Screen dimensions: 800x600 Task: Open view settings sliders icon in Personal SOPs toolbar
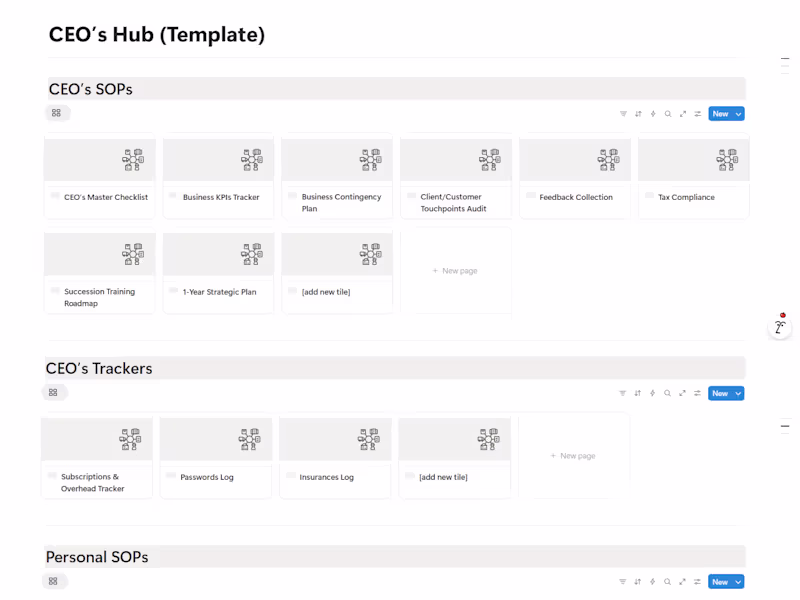698,581
